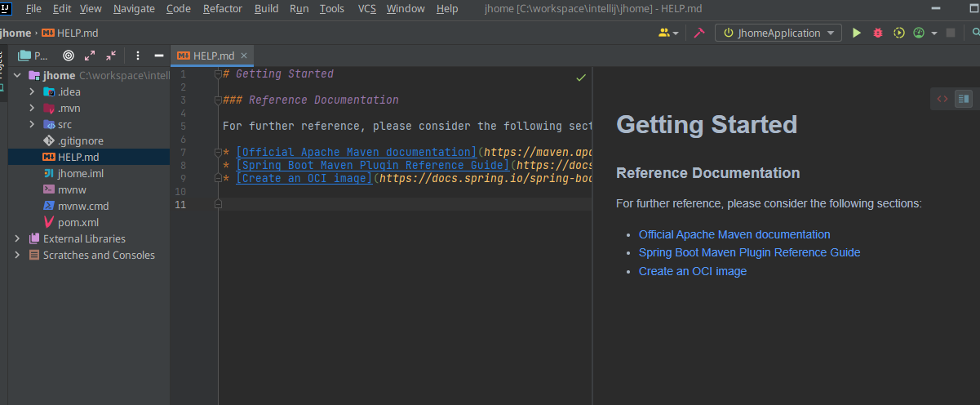Screen dimensions: 980x405
Task: Click IntelliJ logo icon in title bar
Action: click(7, 8)
